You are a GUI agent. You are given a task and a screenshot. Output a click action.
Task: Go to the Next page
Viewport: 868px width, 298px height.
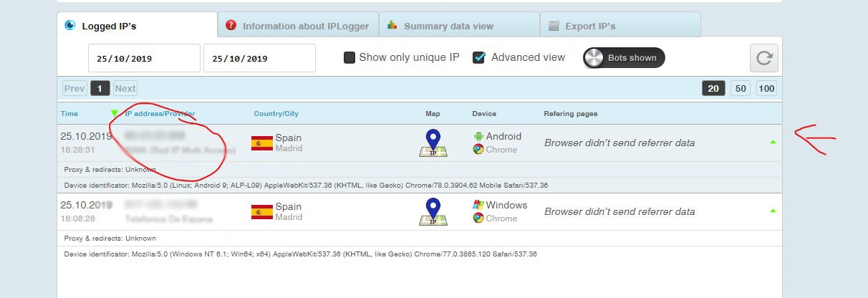pyautogui.click(x=125, y=89)
